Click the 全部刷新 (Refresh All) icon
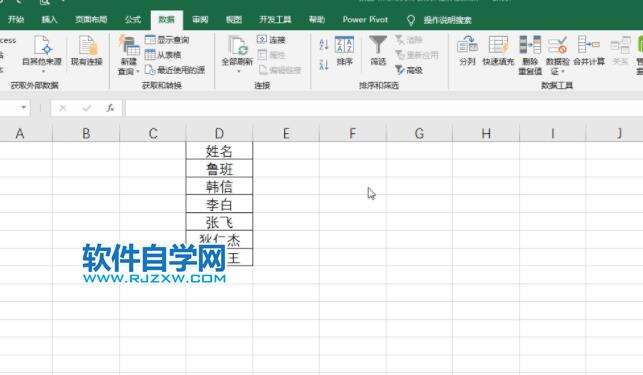Viewport: 643px width, 375px height. [237, 45]
